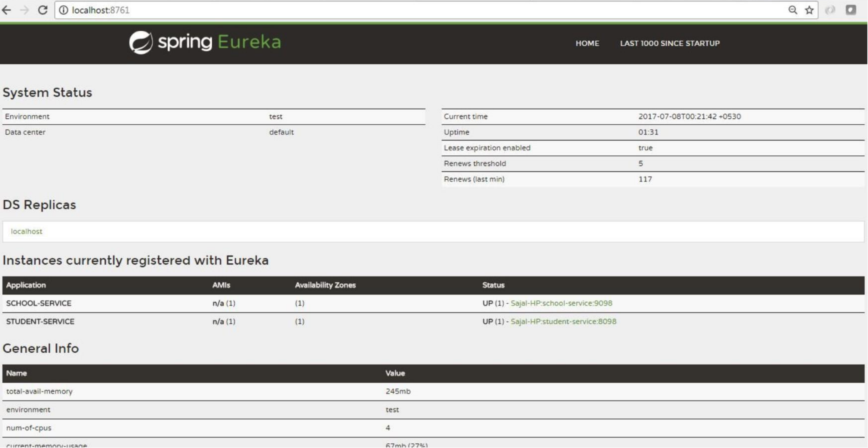Open Sajal-HP:school-service:9098 instance link
The width and height of the screenshot is (868, 448).
(561, 303)
